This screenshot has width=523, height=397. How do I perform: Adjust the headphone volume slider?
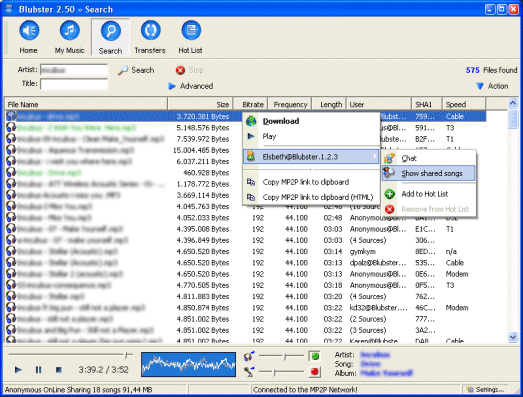(282, 356)
